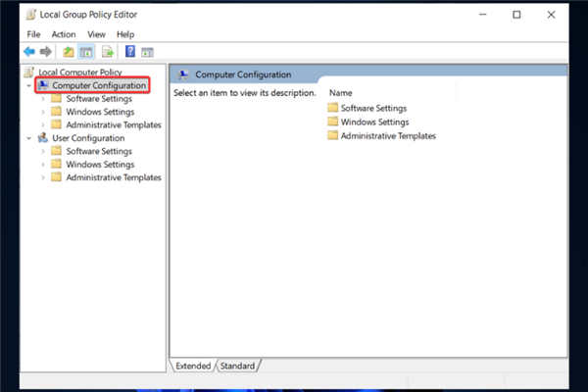
Task: Click folder icon of Administrative Templates in right pane
Action: coord(332,135)
